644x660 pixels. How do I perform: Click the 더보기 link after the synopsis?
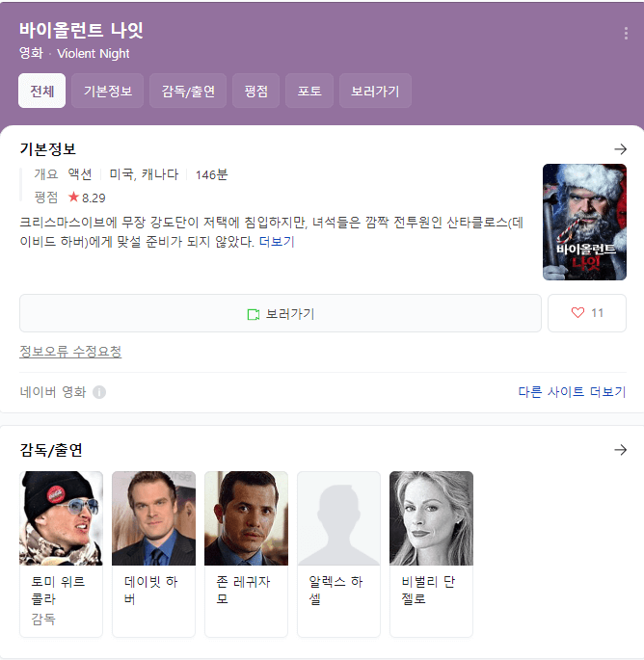[x=277, y=242]
